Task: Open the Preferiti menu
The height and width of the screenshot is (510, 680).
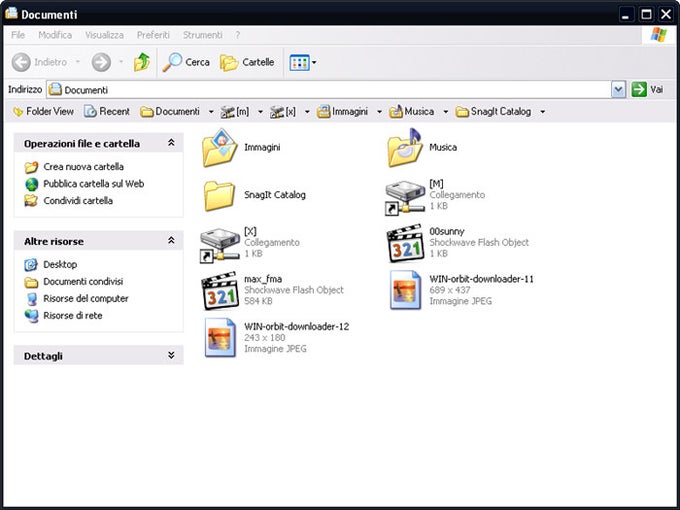Action: [x=153, y=35]
